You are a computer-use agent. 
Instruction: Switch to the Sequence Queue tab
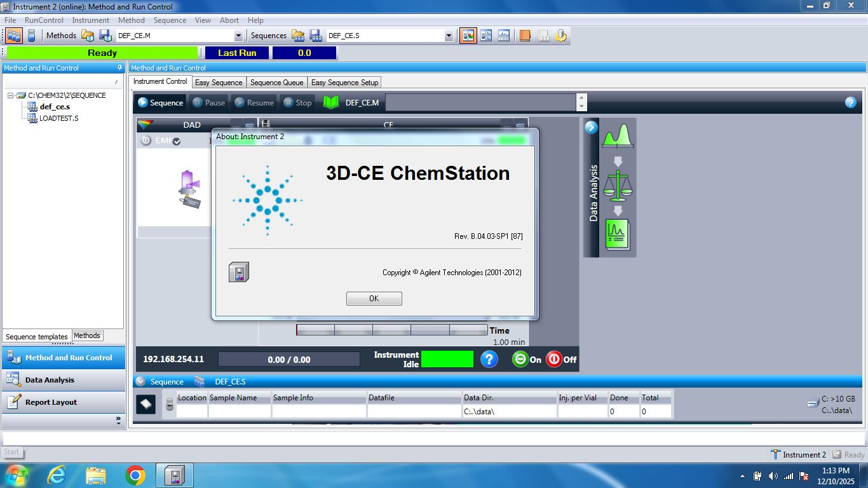click(x=276, y=82)
